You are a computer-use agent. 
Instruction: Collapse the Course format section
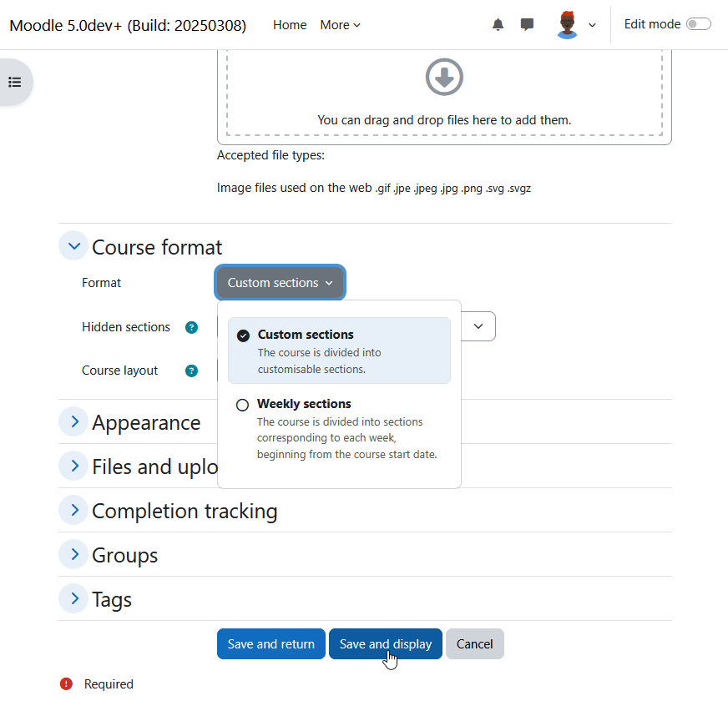coord(73,246)
